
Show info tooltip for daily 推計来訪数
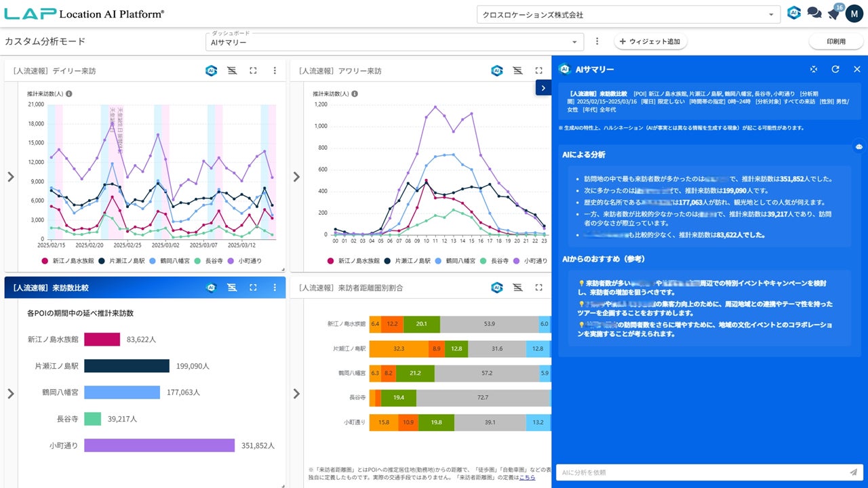[x=69, y=94]
